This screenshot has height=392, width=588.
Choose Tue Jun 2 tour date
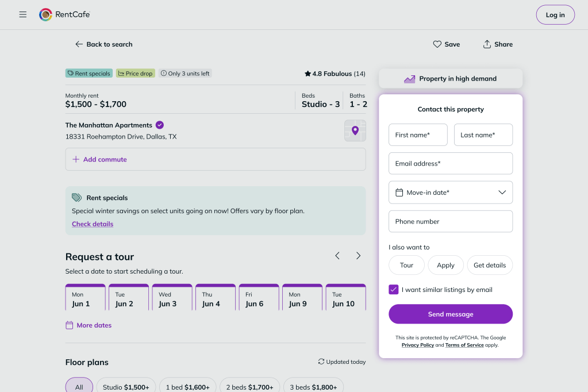[129, 298]
